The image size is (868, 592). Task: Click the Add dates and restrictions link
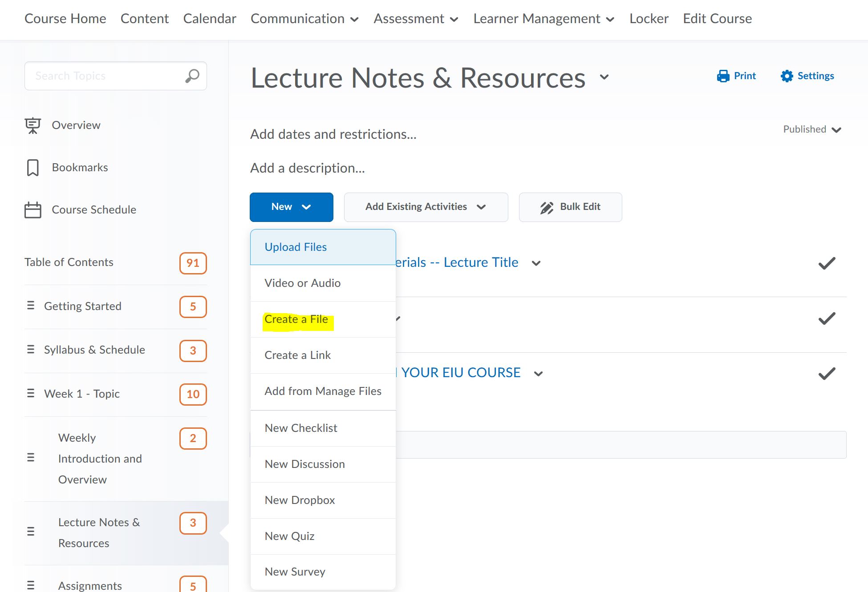(333, 134)
